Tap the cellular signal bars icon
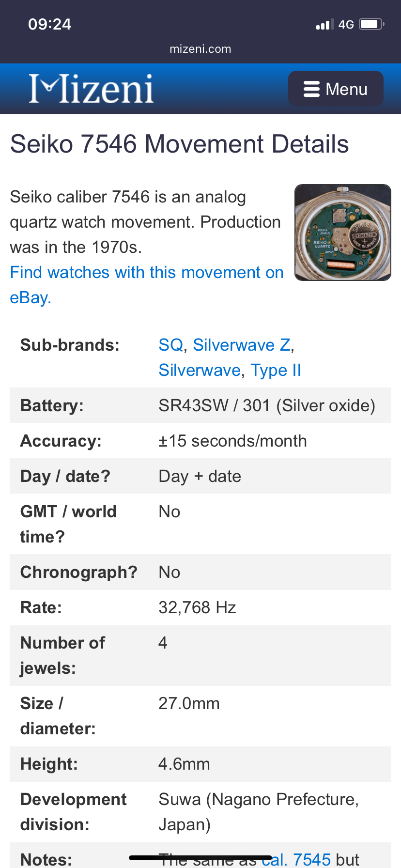 click(325, 24)
